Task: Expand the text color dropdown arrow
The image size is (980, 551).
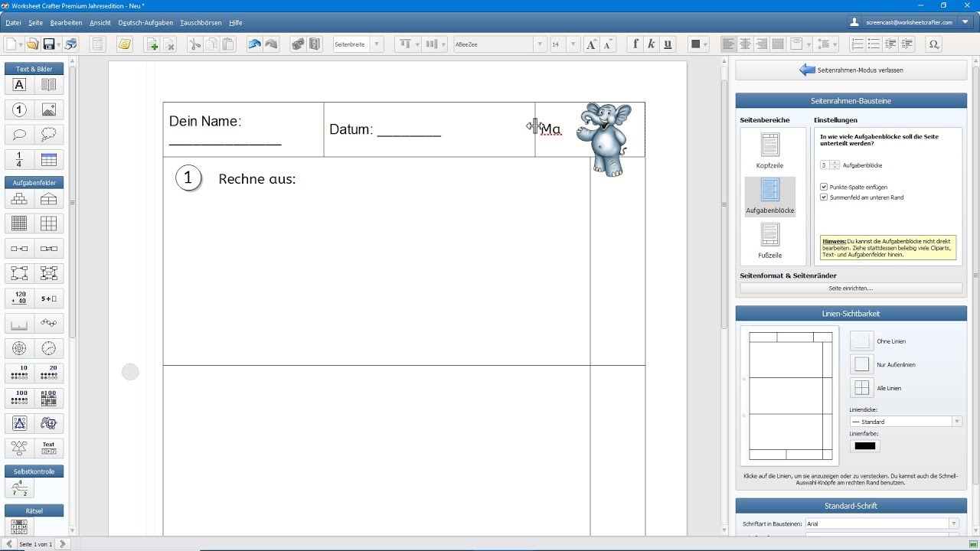Action: click(705, 44)
